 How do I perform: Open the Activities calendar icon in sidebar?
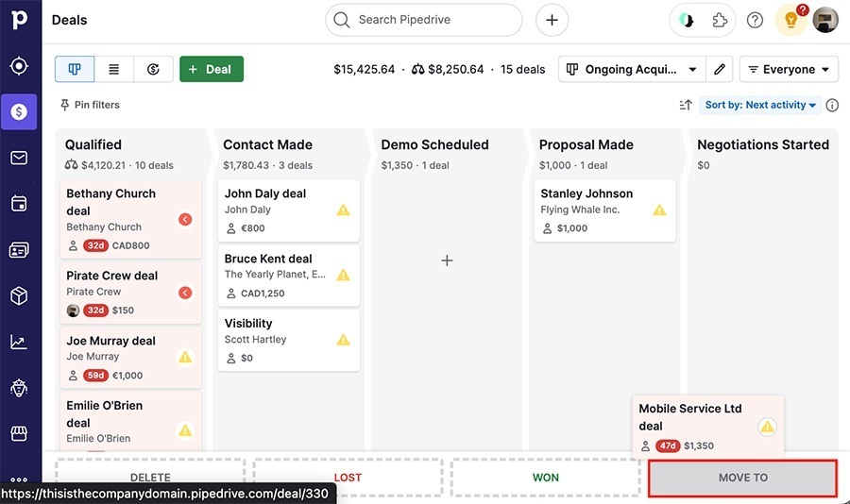pyautogui.click(x=19, y=203)
